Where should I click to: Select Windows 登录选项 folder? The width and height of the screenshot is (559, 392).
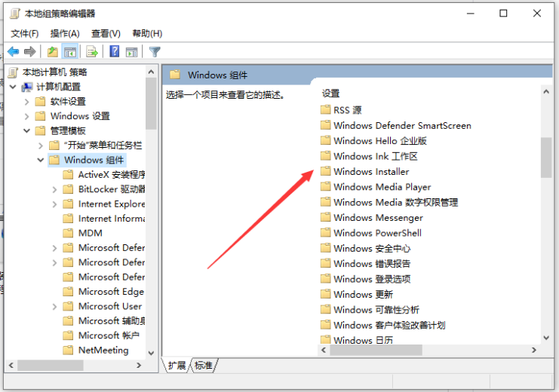(365, 278)
